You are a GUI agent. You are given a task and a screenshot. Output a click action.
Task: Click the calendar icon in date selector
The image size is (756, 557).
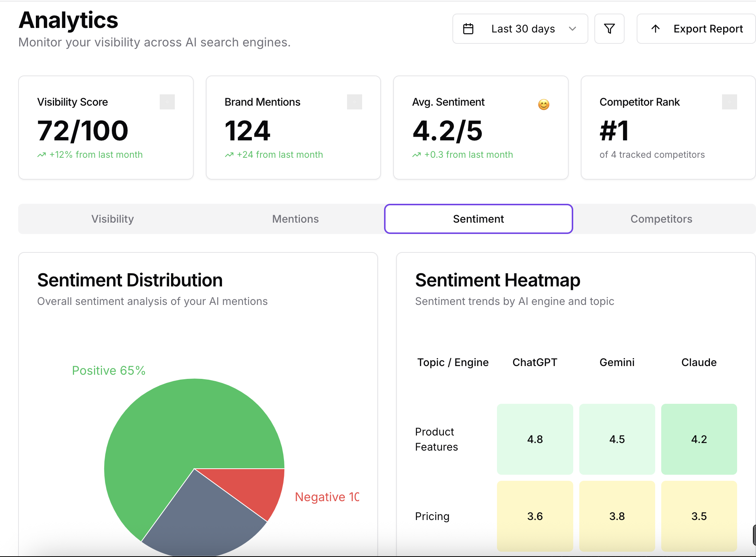(x=468, y=29)
